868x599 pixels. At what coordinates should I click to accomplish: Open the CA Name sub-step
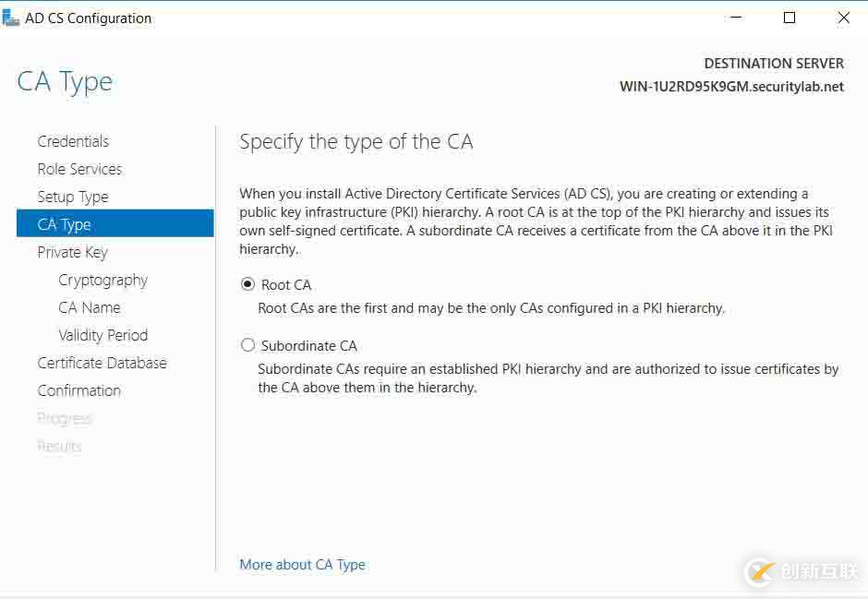point(90,307)
